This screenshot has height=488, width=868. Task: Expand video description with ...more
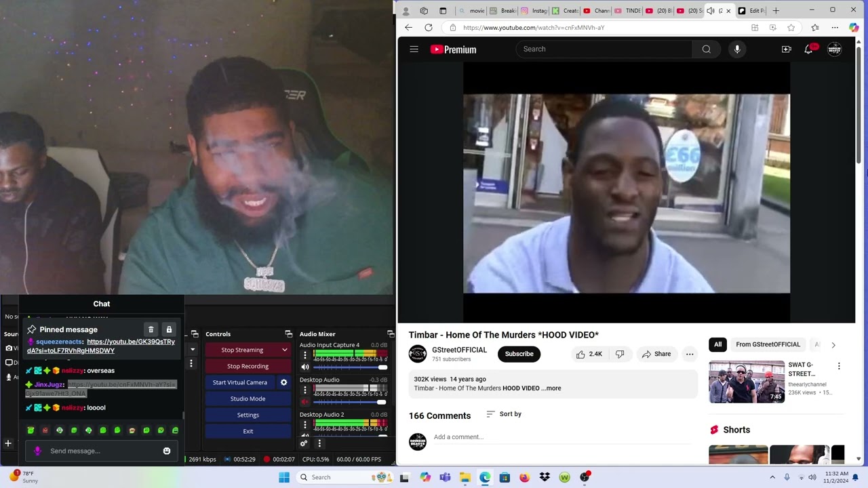pos(553,388)
